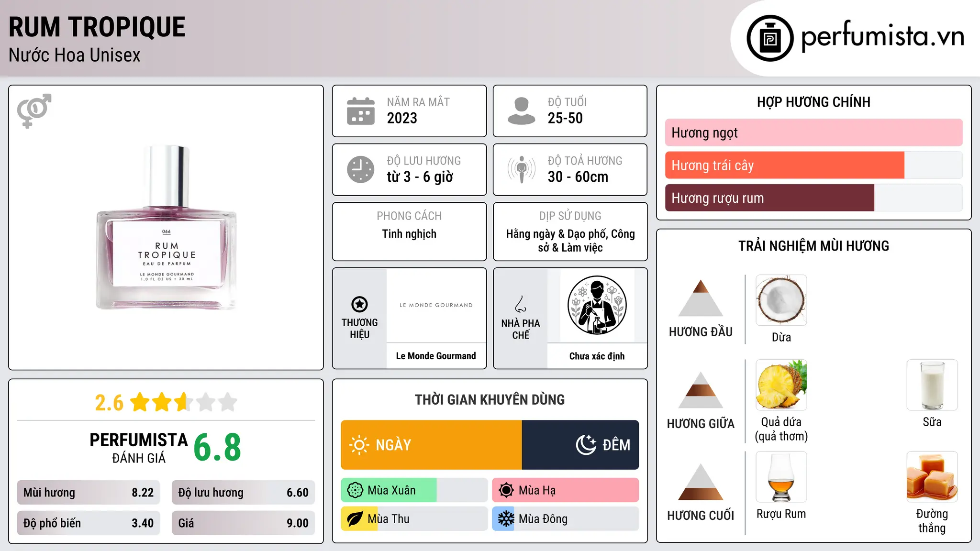Click the middle note pyramid icon

click(701, 390)
